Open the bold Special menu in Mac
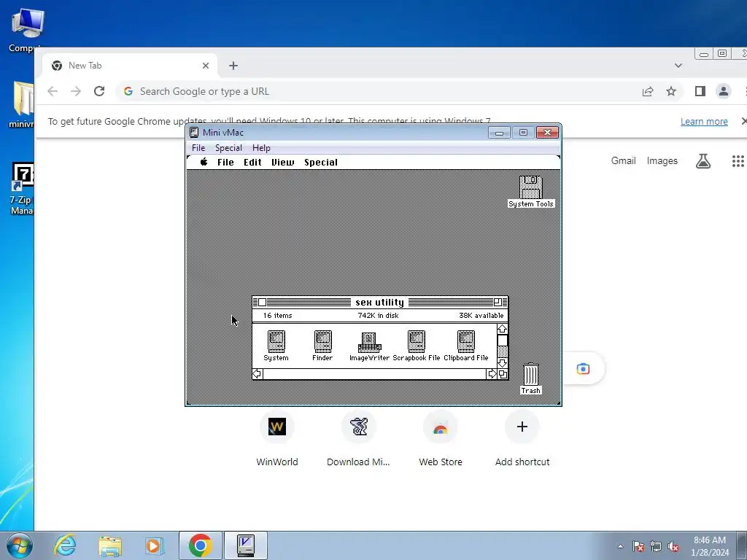This screenshot has height=560, width=747. [321, 163]
